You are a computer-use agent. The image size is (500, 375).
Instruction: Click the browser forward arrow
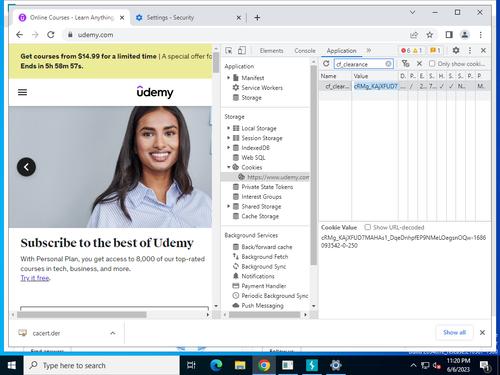click(35, 35)
